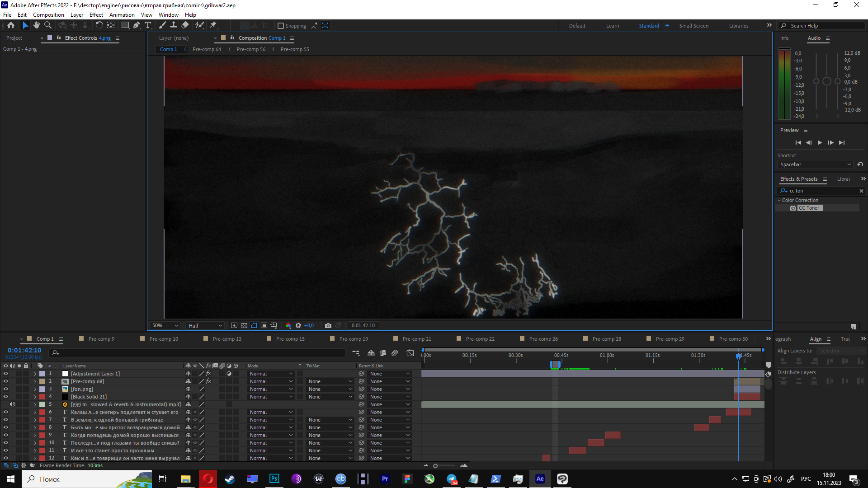Image resolution: width=868 pixels, height=488 pixels.
Task: Select the Pen tool
Action: pyautogui.click(x=137, y=25)
